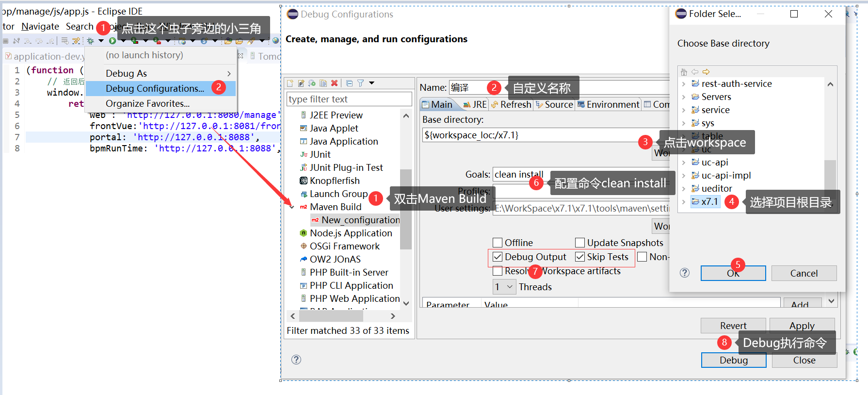Click the Step Over icon in toolbar
Viewport: 868px width, 395px height.
[x=39, y=41]
